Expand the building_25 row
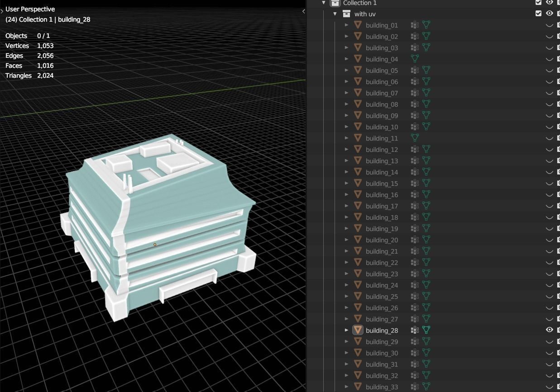 coord(346,296)
